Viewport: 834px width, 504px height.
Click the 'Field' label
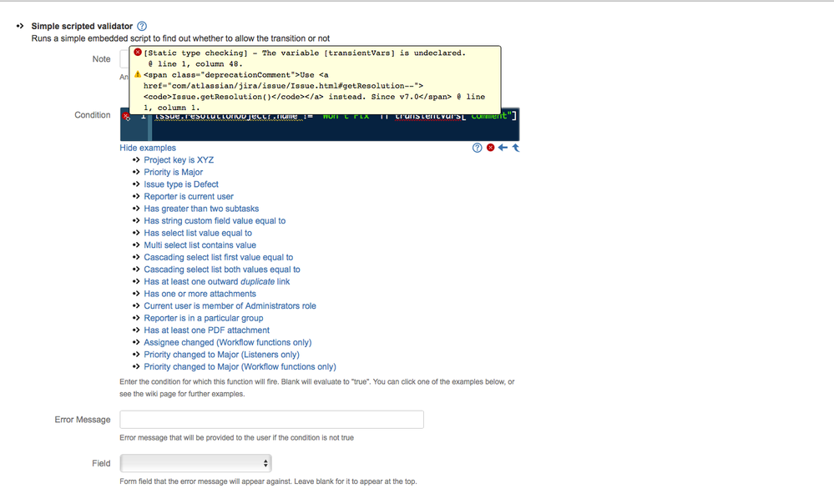(101, 463)
